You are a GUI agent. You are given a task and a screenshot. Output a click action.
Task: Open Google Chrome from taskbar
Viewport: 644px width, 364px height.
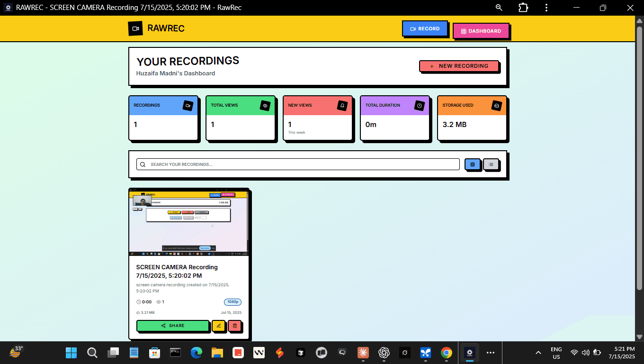click(446, 353)
